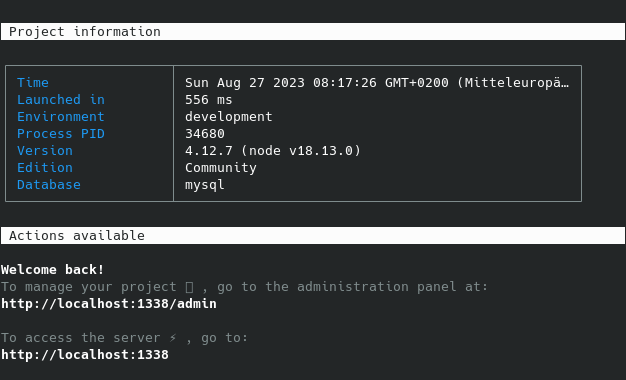Click the Database label
Viewport: 626px width, 380px height.
click(x=49, y=185)
